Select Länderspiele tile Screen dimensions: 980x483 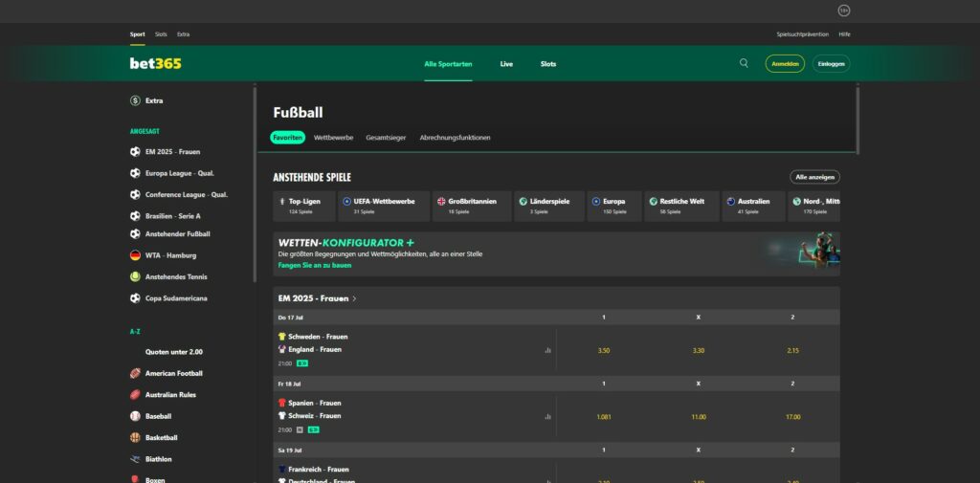[x=549, y=207]
